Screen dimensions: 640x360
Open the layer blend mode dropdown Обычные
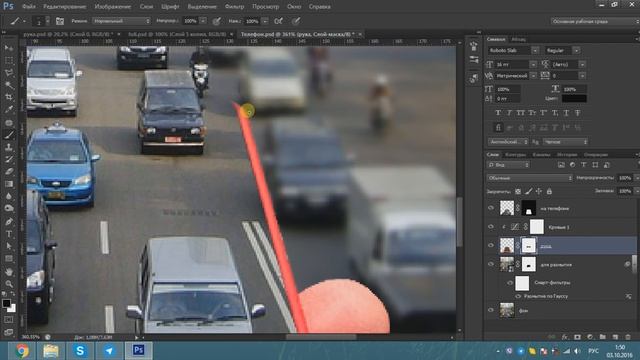tap(530, 178)
